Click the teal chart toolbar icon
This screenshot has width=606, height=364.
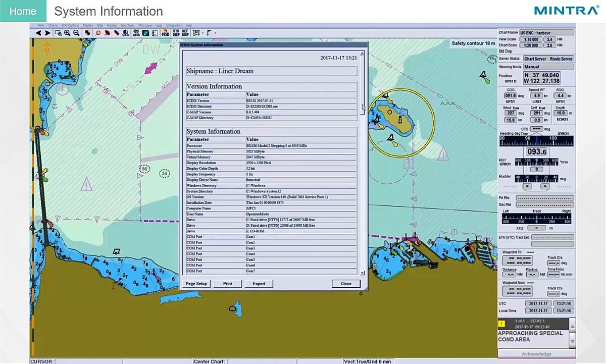(145, 33)
